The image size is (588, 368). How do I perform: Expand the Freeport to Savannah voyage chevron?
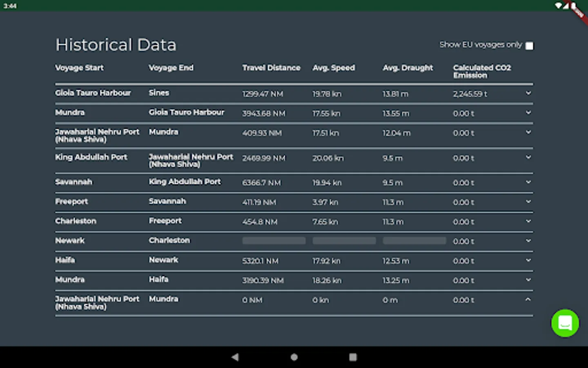click(x=528, y=202)
